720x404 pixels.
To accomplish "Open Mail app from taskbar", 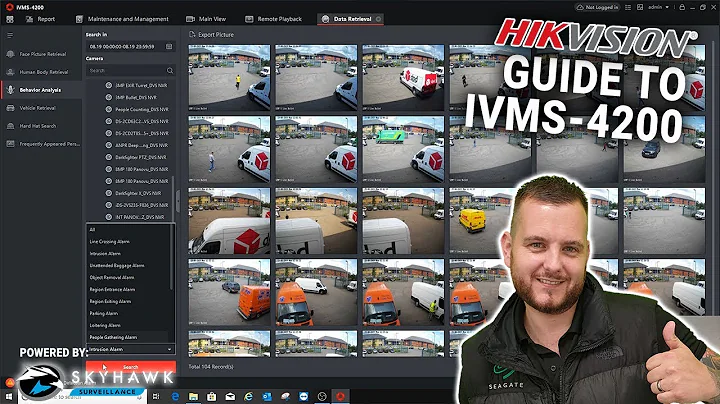I will tap(230, 396).
